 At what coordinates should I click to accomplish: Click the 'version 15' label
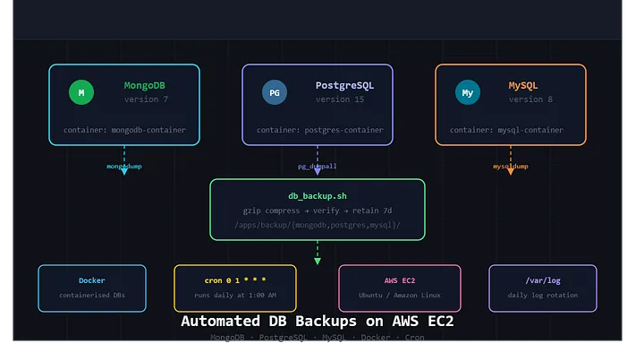point(340,99)
